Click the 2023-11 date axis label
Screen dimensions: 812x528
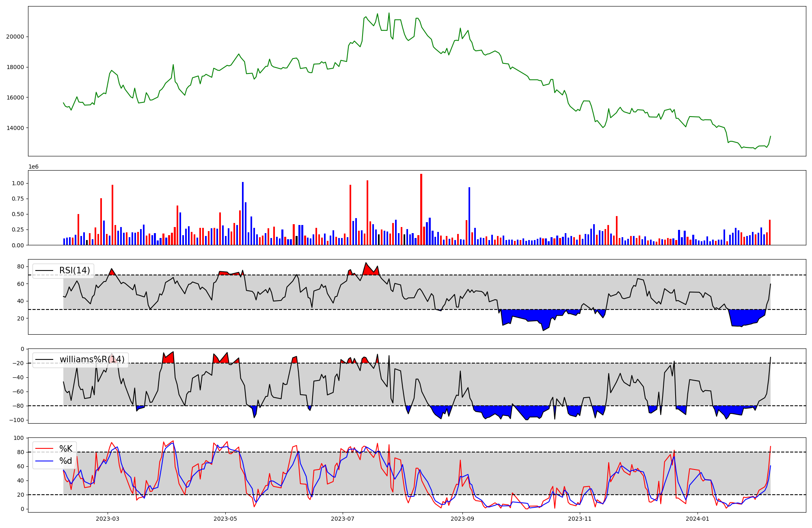click(x=580, y=519)
